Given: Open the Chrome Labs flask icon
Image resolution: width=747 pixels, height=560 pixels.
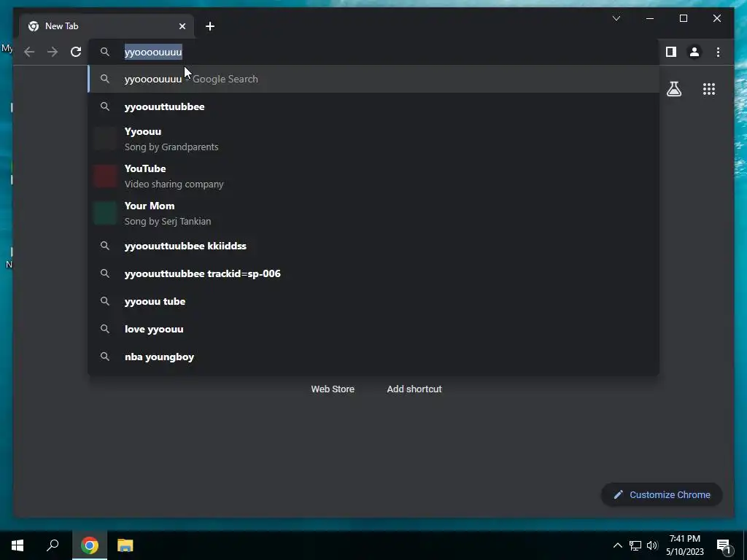Looking at the screenshot, I should pyautogui.click(x=673, y=89).
